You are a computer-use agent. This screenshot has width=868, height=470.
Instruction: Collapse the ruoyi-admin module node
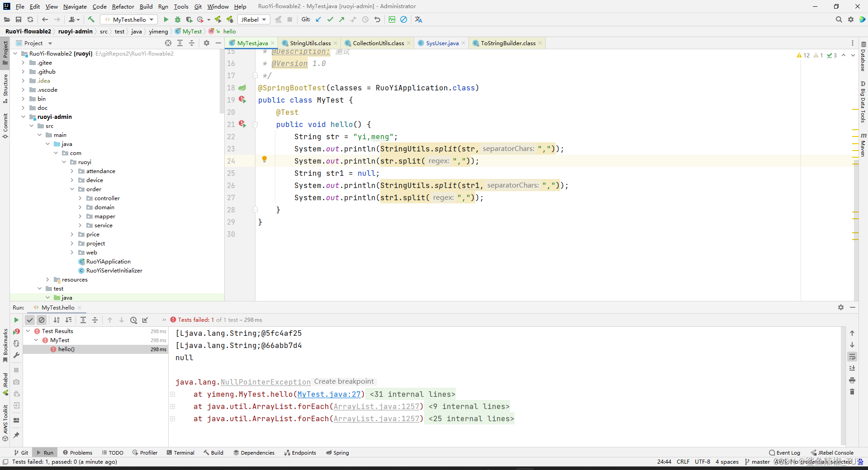tap(23, 117)
